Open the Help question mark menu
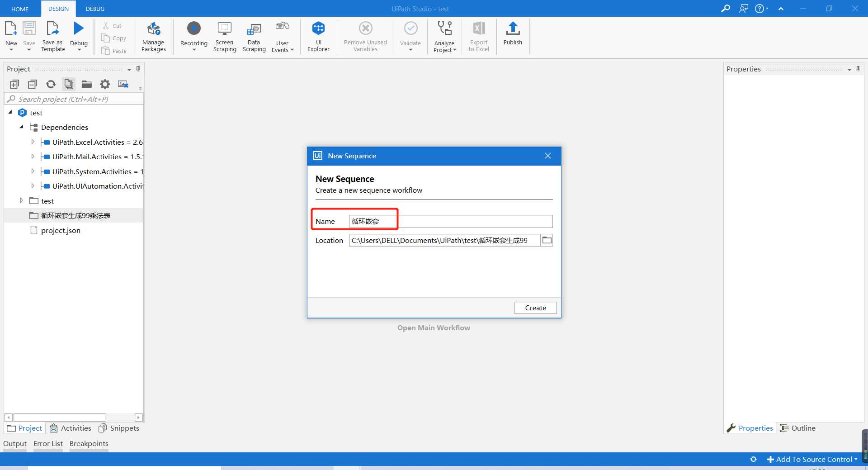The image size is (868, 470). point(761,9)
